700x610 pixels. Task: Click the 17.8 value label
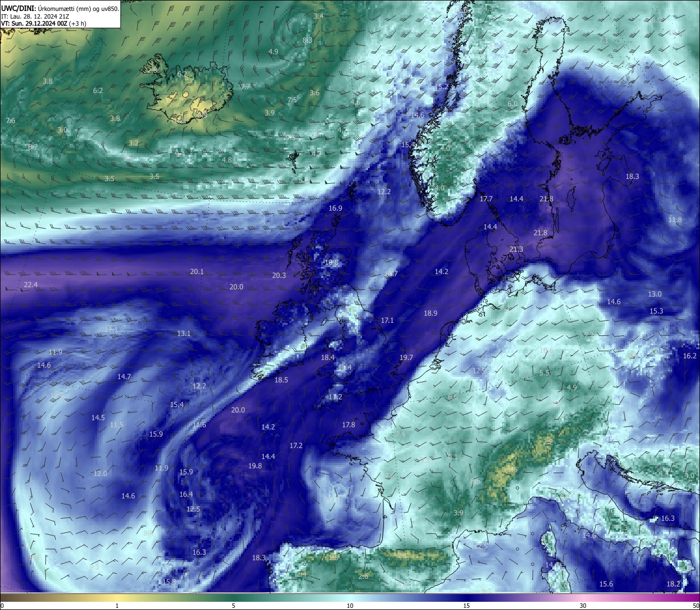click(x=348, y=425)
